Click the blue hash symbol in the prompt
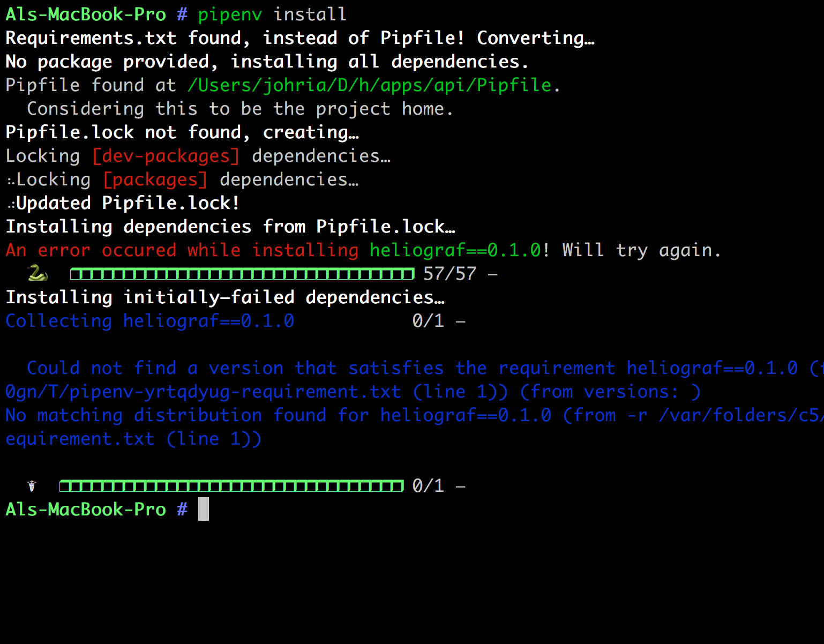 click(x=181, y=14)
